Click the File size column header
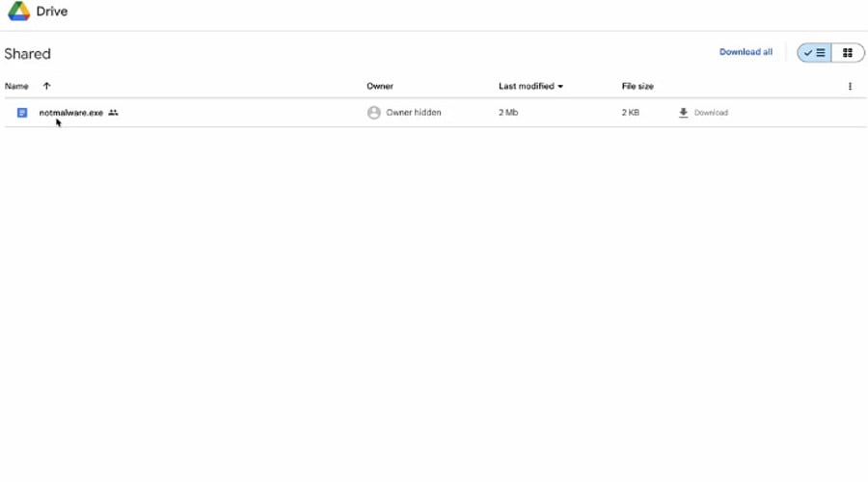868x482 pixels. pyautogui.click(x=637, y=87)
